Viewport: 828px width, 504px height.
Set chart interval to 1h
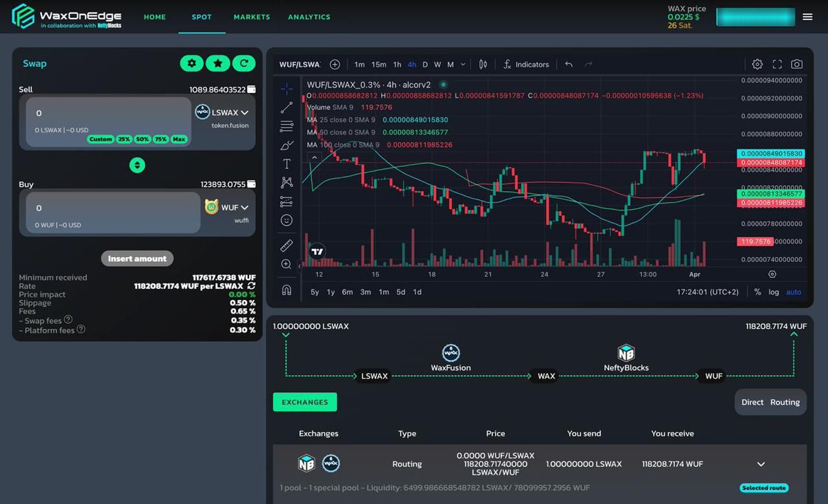click(397, 64)
